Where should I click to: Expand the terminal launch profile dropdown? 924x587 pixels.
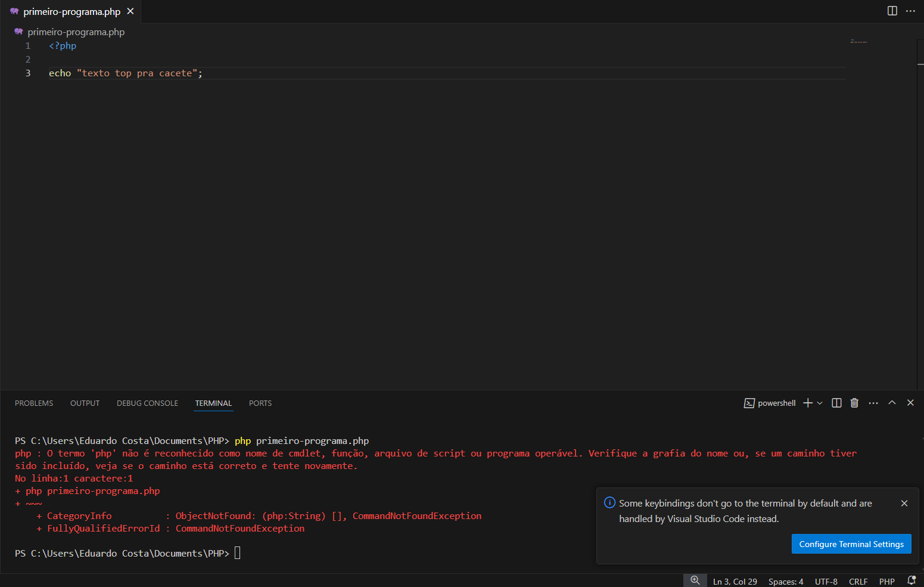(x=820, y=403)
